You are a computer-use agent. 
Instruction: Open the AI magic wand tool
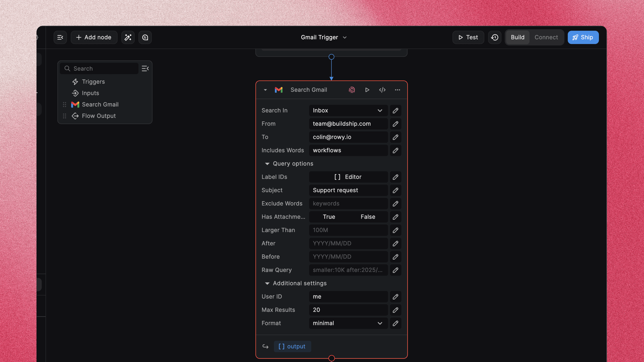(x=128, y=38)
